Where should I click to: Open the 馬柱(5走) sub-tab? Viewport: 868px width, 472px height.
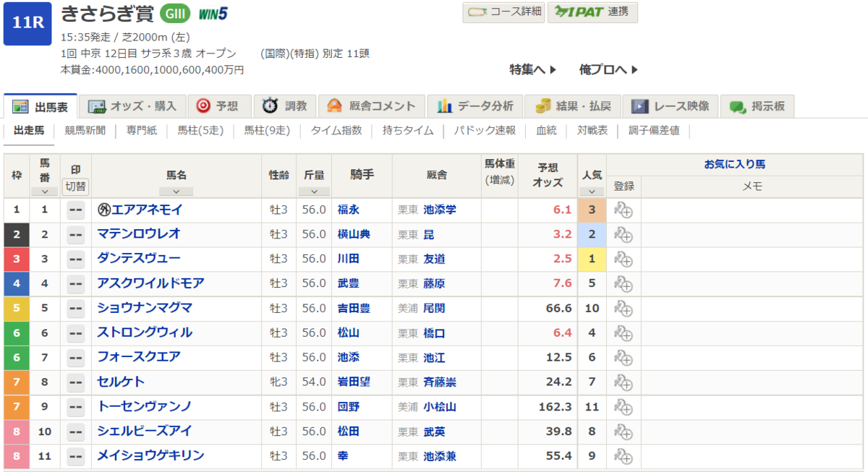201,131
